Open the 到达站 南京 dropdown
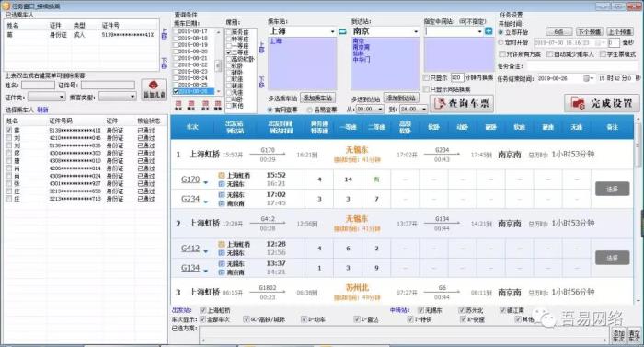This screenshot has height=347, width=644. pos(416,31)
